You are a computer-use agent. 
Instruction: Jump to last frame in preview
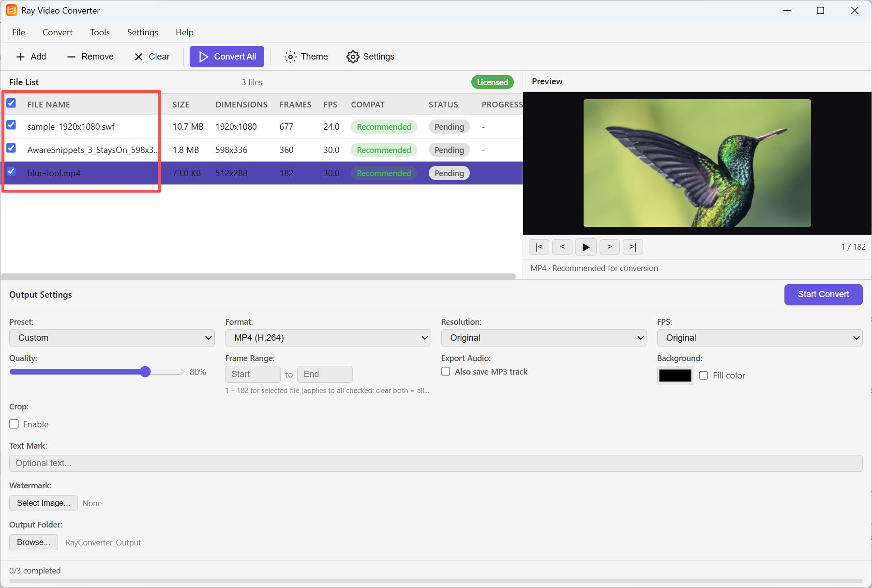tap(633, 247)
